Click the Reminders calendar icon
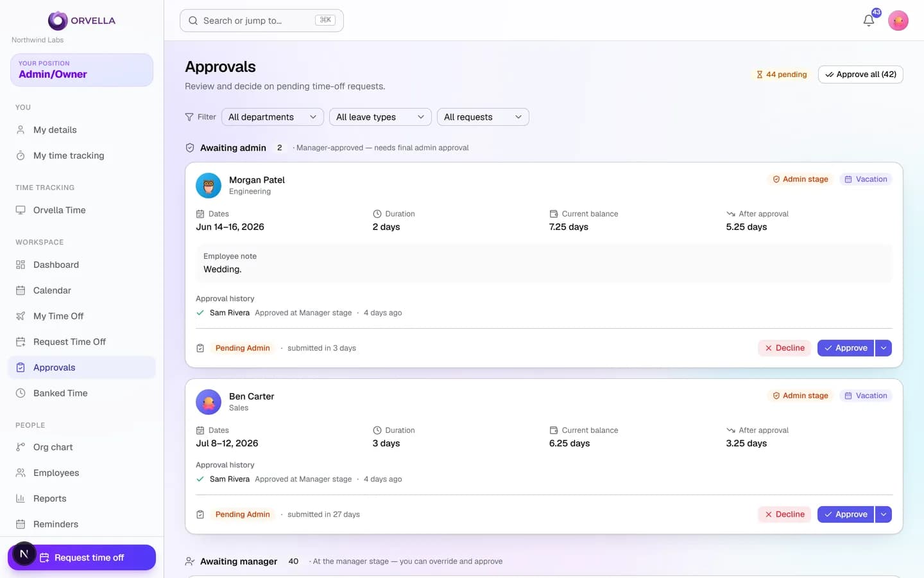This screenshot has width=924, height=578. pos(21,524)
